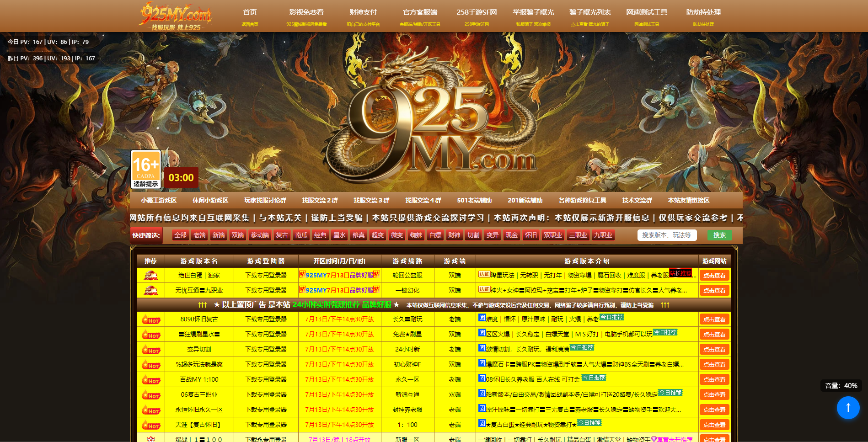Open the 16+ CADPA age notice badge
868x442 pixels.
pos(146,170)
